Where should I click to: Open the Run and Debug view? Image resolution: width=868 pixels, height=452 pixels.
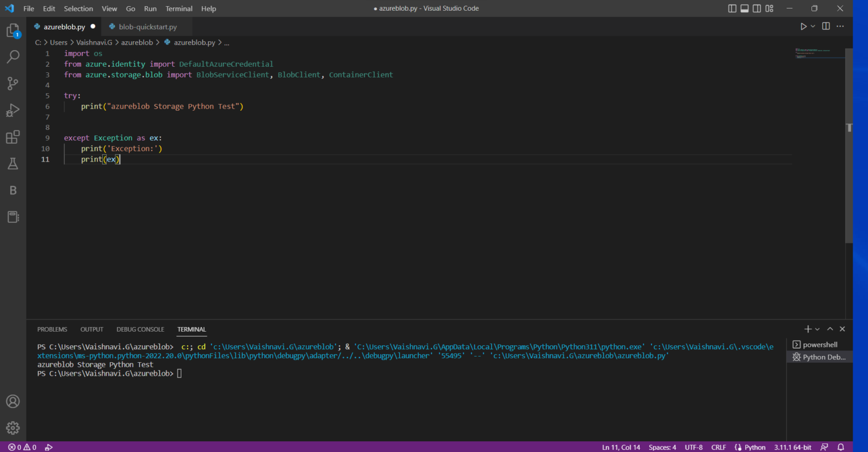pos(13,110)
